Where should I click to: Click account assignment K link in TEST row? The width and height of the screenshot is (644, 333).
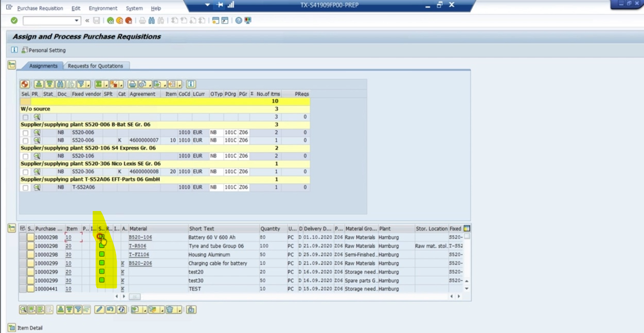click(x=122, y=289)
